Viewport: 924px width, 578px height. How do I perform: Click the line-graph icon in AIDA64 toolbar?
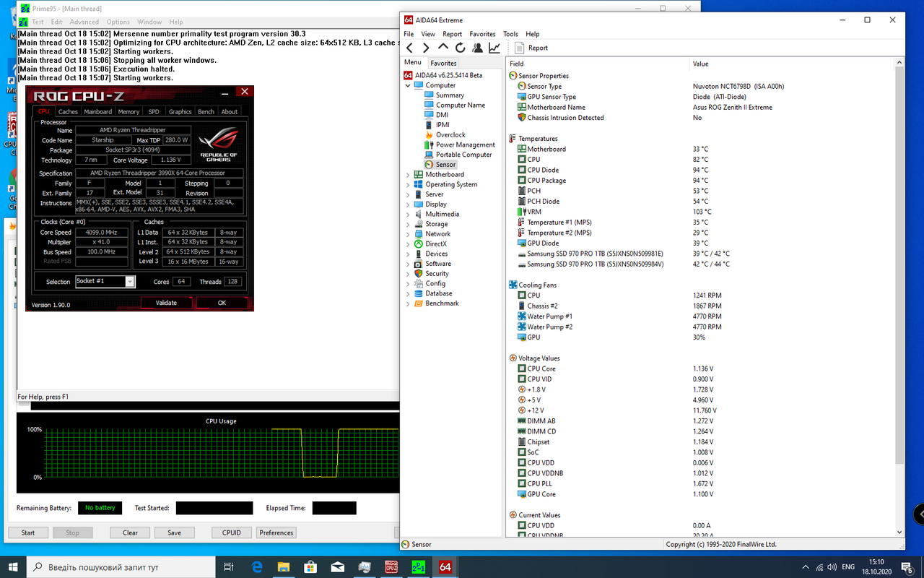click(494, 48)
